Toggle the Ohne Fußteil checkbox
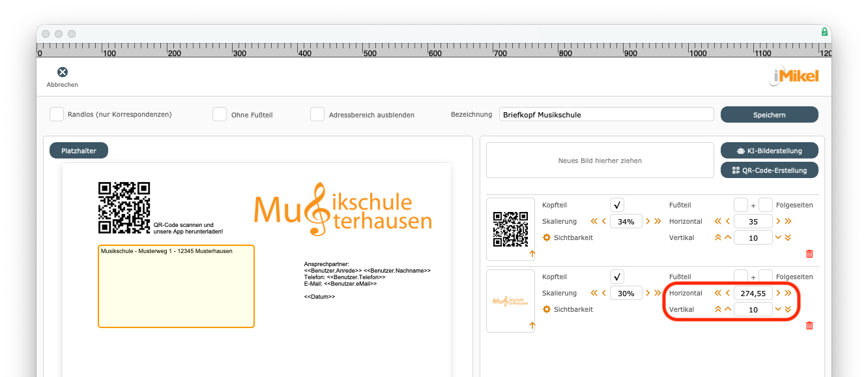The image size is (868, 377). coord(220,114)
